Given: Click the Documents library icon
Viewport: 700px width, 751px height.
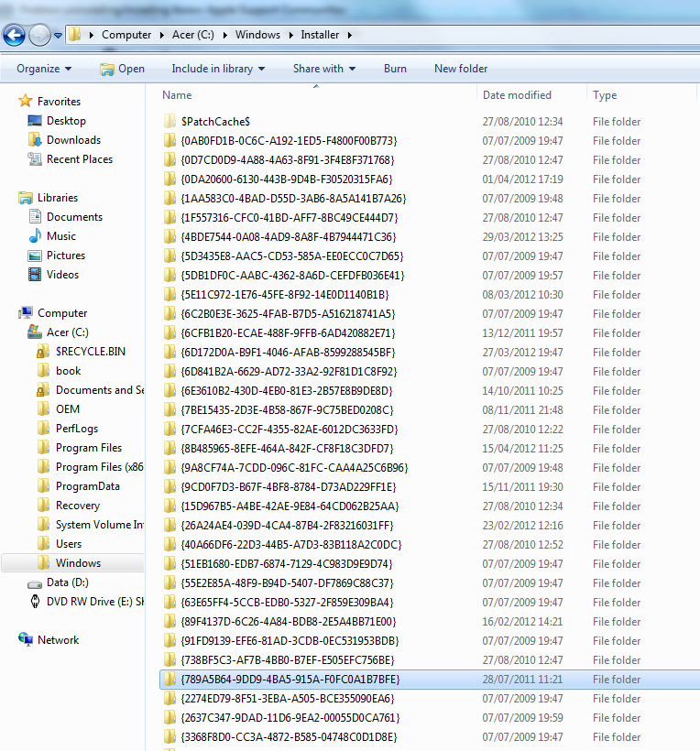Looking at the screenshot, I should tap(35, 216).
